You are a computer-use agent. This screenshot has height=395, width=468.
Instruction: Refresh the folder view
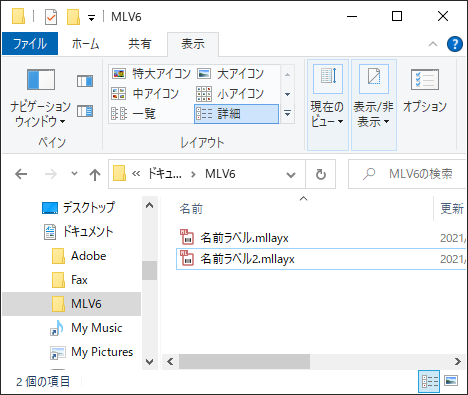[x=321, y=174]
